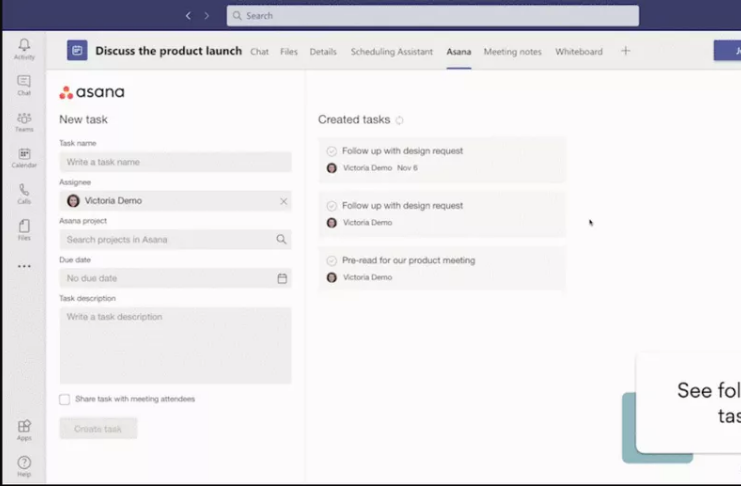Screen dimensions: 741x486
Task: Click Victoria Demo avatar in Assignee field
Action: point(73,201)
